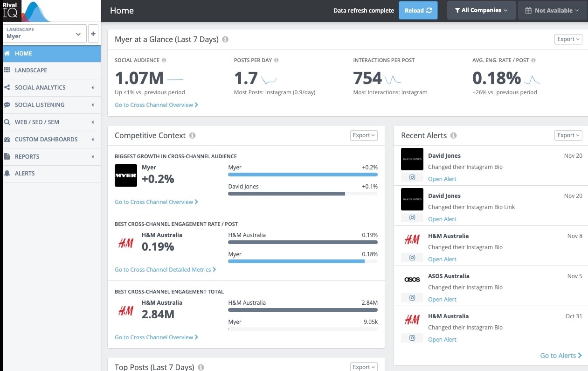Image resolution: width=588 pixels, height=371 pixels.
Task: Open the Reports section in the sidebar
Action: tap(28, 156)
